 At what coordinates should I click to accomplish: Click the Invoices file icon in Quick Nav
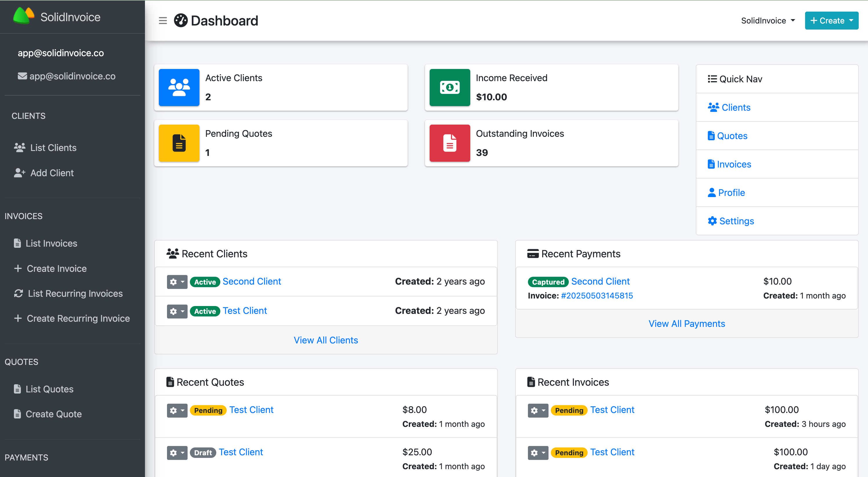[711, 164]
